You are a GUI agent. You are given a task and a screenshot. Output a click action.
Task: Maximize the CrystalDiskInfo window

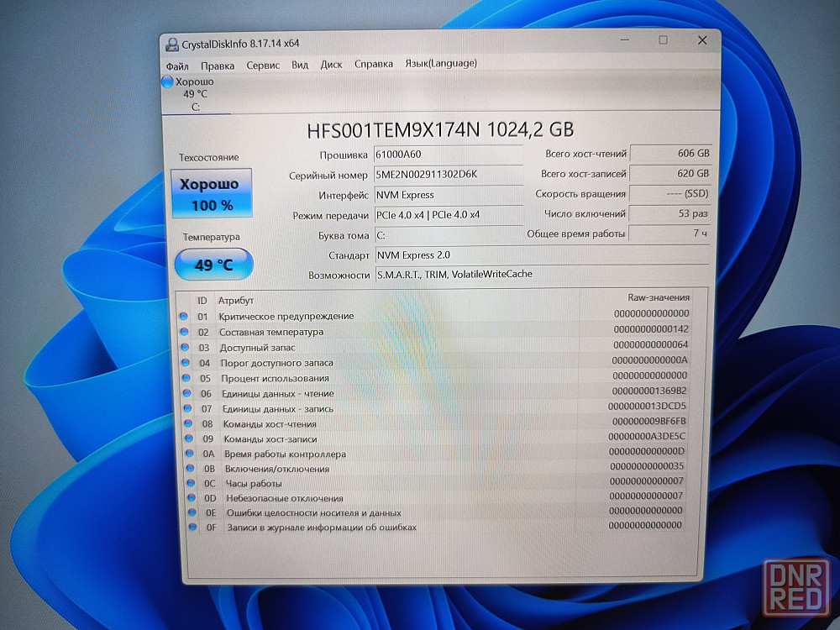(664, 40)
